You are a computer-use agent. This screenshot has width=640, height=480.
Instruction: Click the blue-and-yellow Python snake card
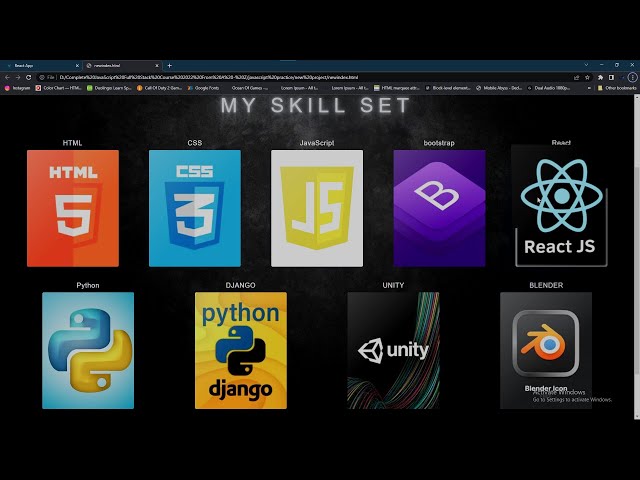[x=88, y=350]
